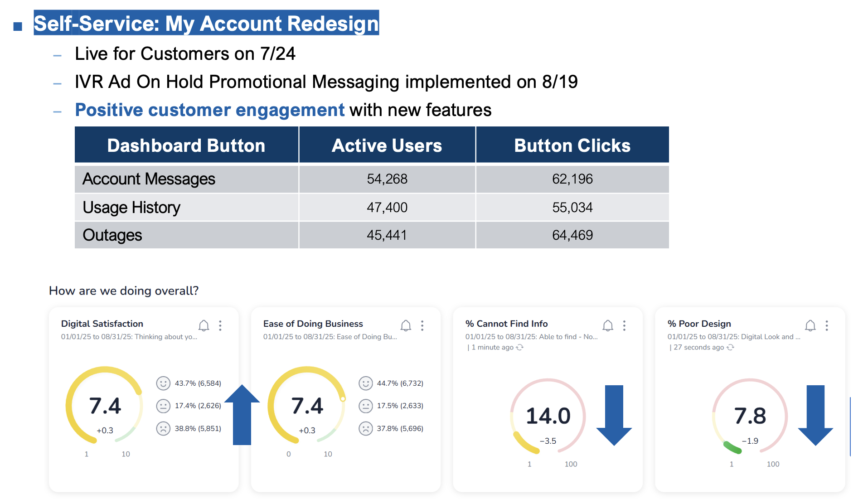Image resolution: width=863 pixels, height=504 pixels.
Task: Click the 14.0 Cannot Find Info gauge
Action: (x=548, y=416)
